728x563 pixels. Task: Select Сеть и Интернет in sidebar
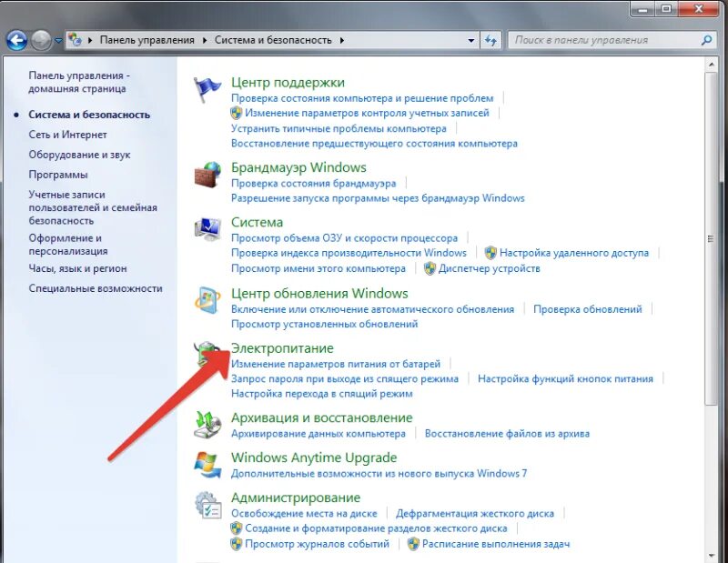[x=67, y=135]
